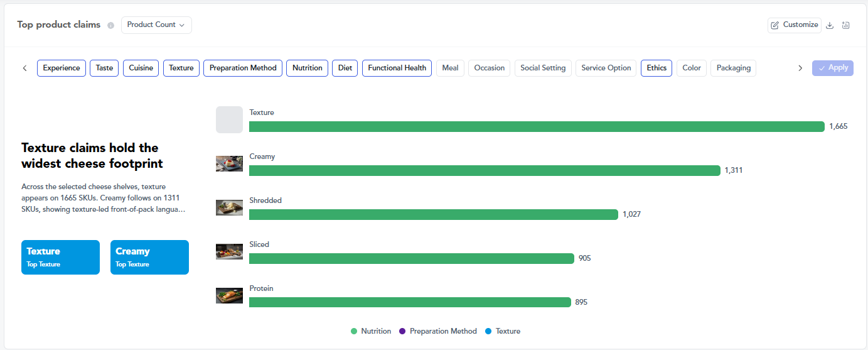
Task: Toggle the Experience category chip
Action: [62, 68]
